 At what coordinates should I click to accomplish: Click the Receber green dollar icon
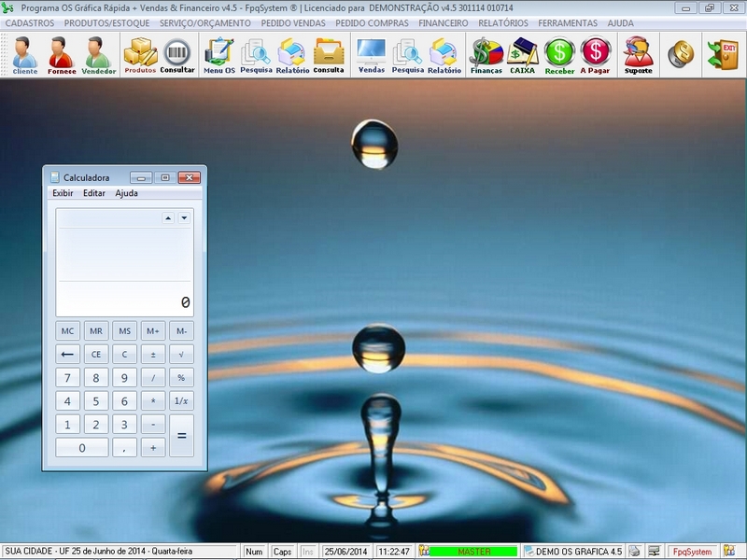[559, 54]
